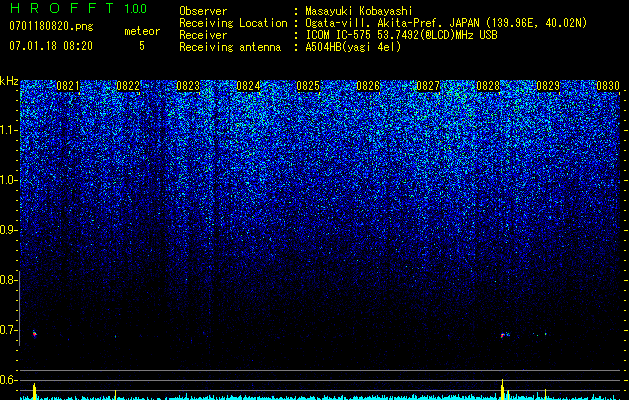Viewport: 629px width, 400px height.
Task: Click the Receiving Location label
Action: coord(233,23)
